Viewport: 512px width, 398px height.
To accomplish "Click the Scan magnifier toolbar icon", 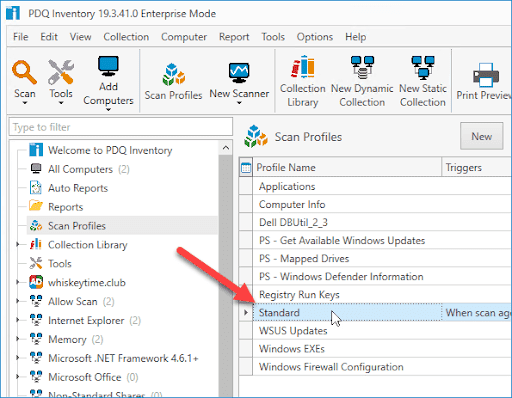I will 24,73.
